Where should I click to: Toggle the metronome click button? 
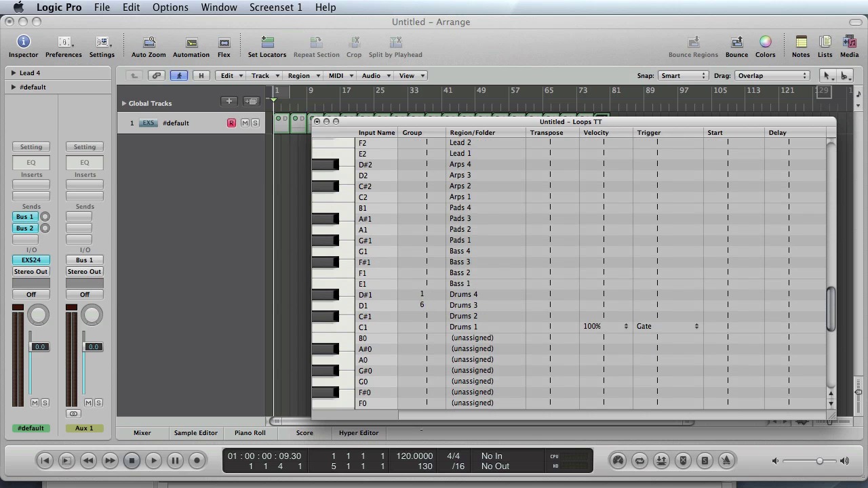(x=726, y=460)
